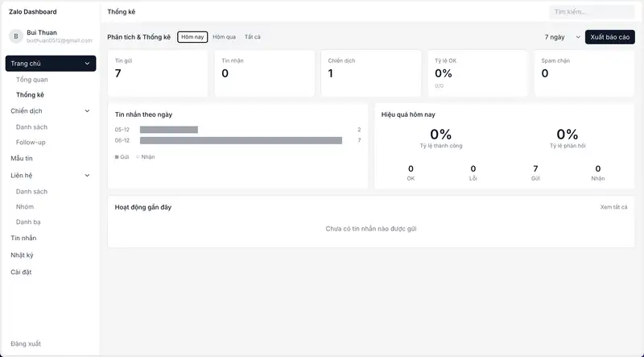Go to Mẫu tin in the sidebar
The width and height of the screenshot is (644, 357).
[x=22, y=159]
